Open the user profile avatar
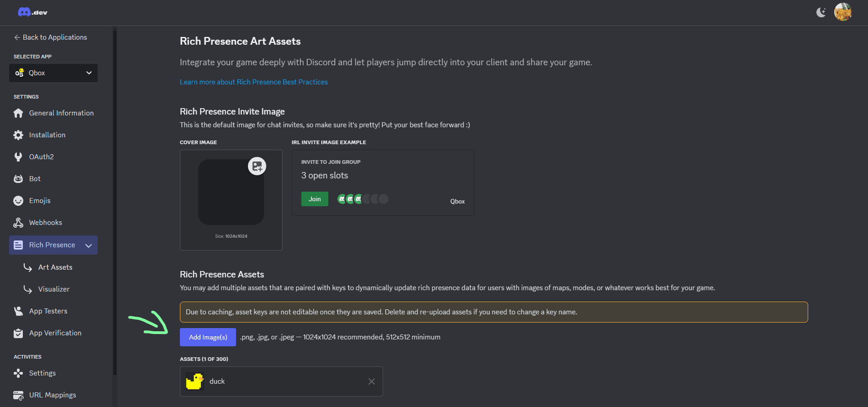The height and width of the screenshot is (407, 868). [x=842, y=12]
